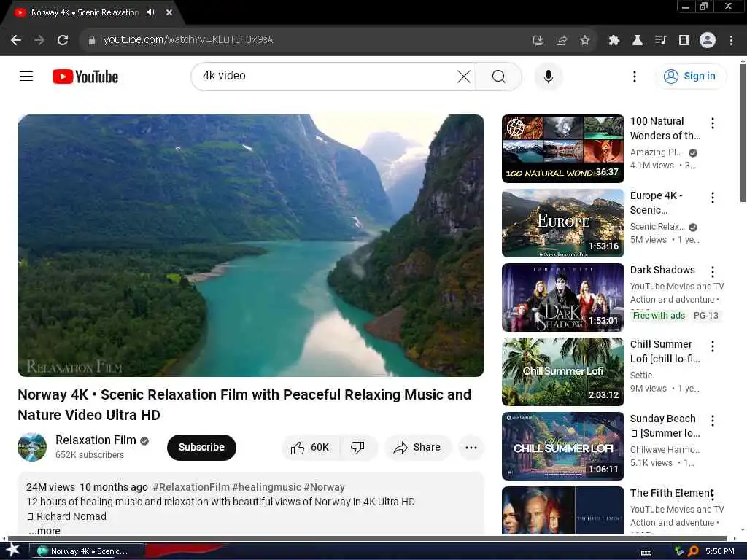Mute the tab via speaker icon

(151, 12)
